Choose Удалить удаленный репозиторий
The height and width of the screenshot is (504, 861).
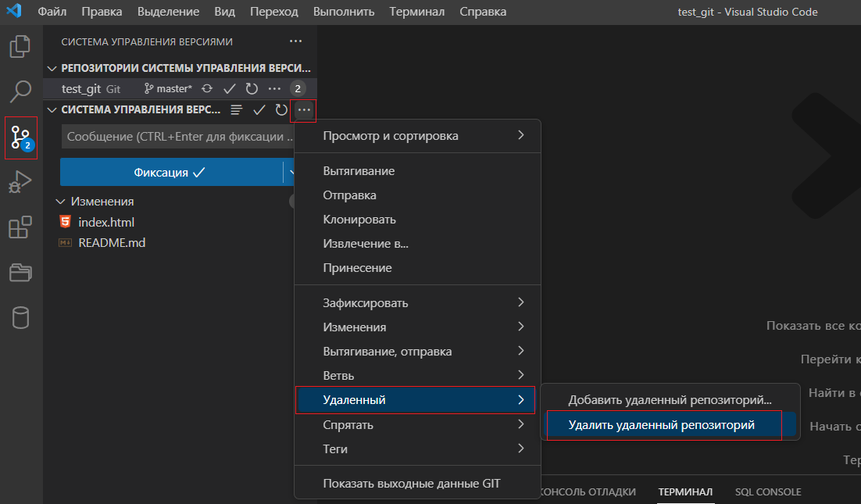670,424
